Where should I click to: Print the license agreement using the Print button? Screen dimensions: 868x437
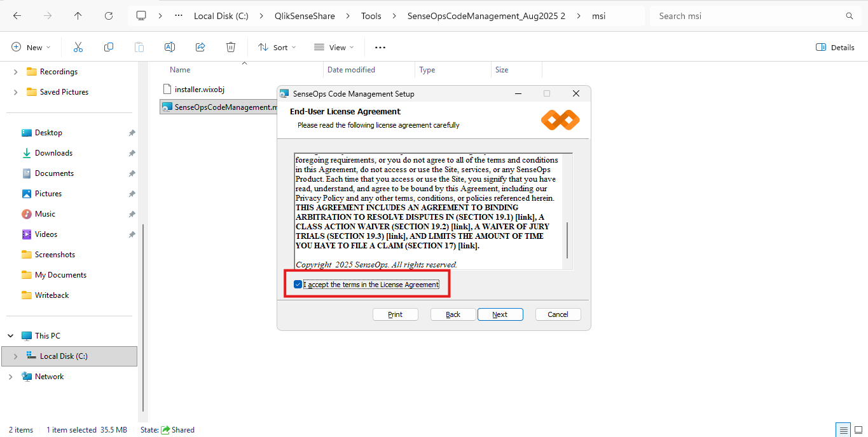395,314
